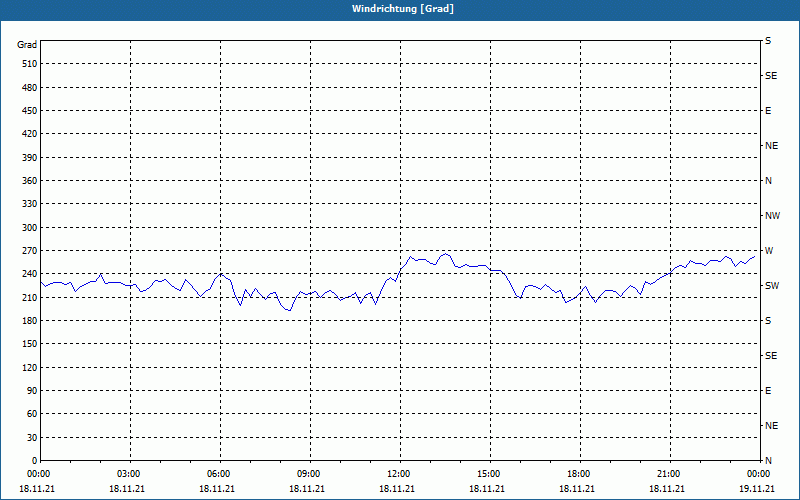Select the 330 y-axis value
Image resolution: width=800 pixels, height=500 pixels.
[30, 204]
